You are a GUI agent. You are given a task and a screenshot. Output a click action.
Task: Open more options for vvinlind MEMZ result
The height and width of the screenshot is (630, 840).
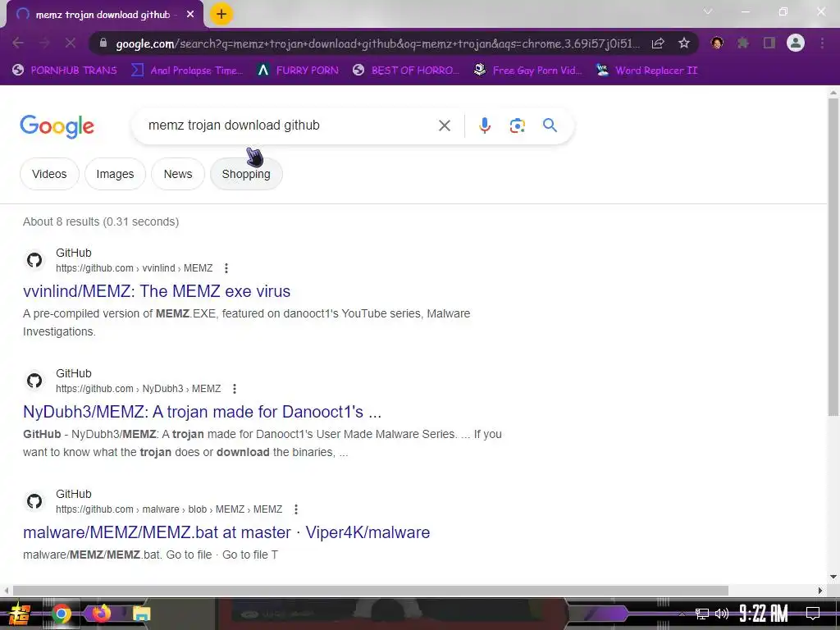226,268
